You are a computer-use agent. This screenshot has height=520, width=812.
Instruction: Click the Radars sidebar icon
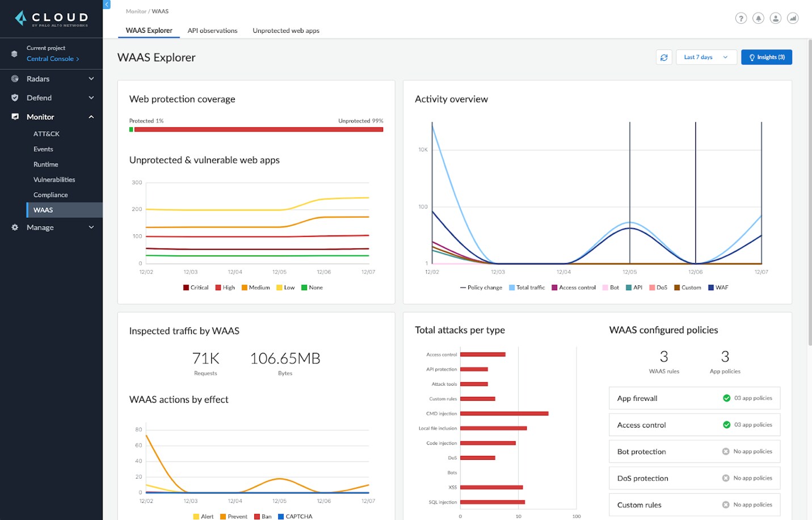coord(15,79)
